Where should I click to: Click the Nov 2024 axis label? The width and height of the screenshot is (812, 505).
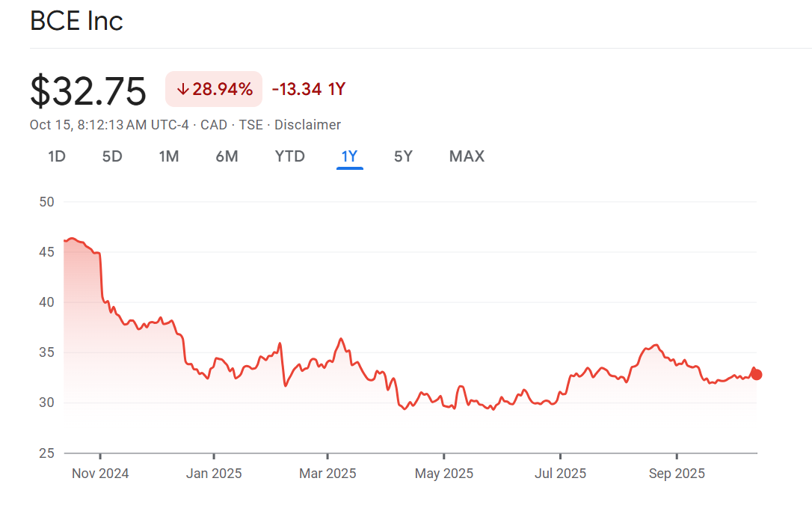tap(100, 474)
